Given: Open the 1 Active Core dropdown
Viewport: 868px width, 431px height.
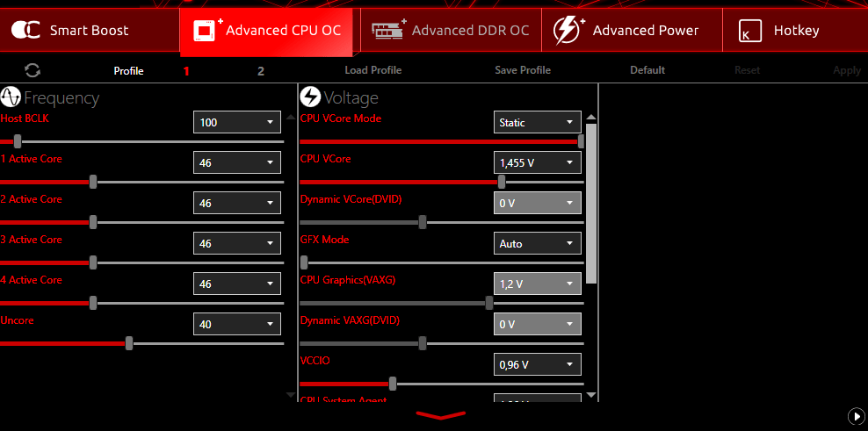Looking at the screenshot, I should pos(237,162).
